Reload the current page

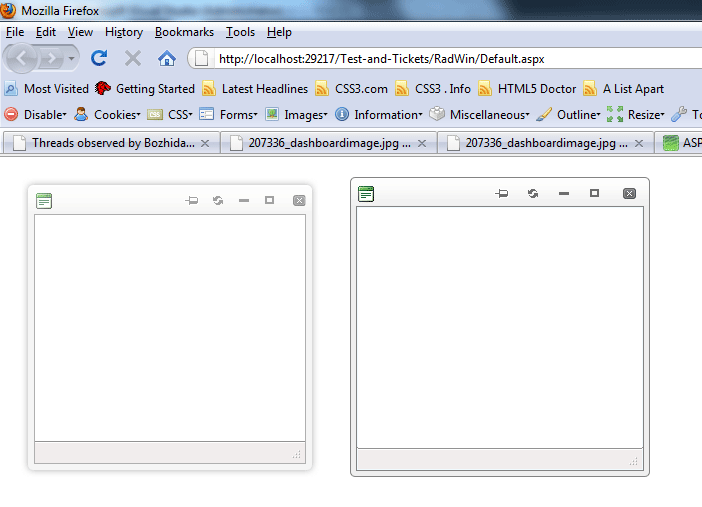click(99, 58)
